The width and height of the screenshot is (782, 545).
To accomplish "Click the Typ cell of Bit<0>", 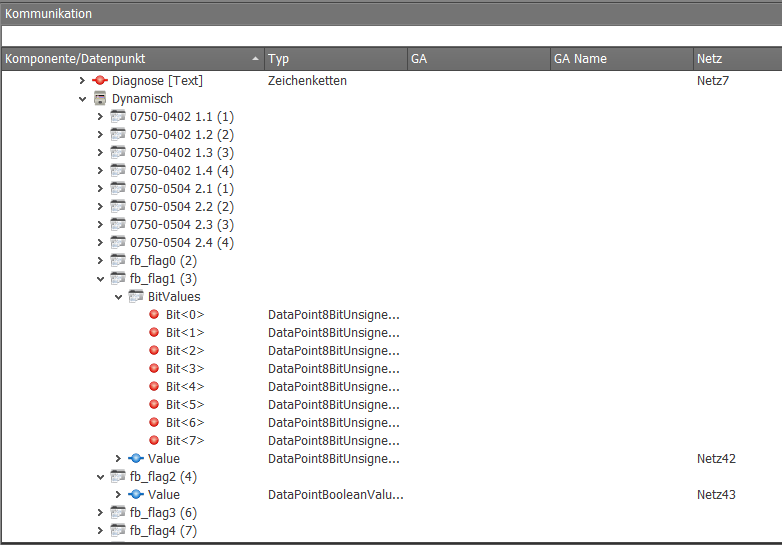I will tap(334, 315).
